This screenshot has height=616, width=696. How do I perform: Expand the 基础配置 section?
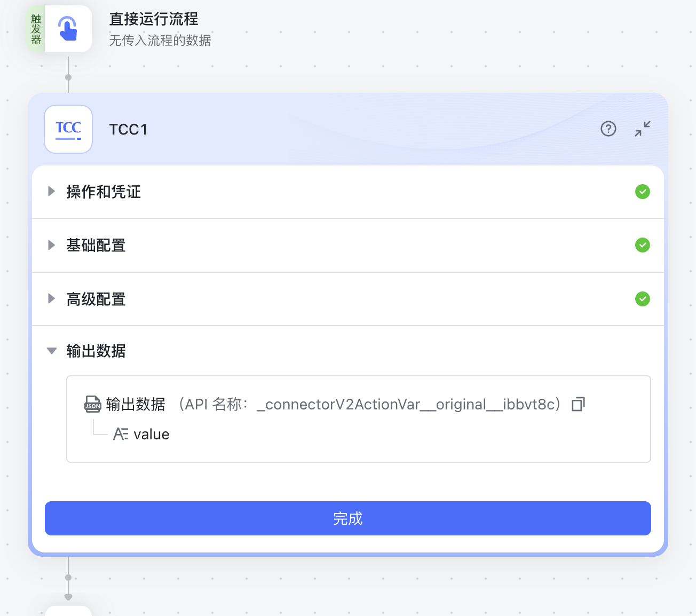click(51, 245)
